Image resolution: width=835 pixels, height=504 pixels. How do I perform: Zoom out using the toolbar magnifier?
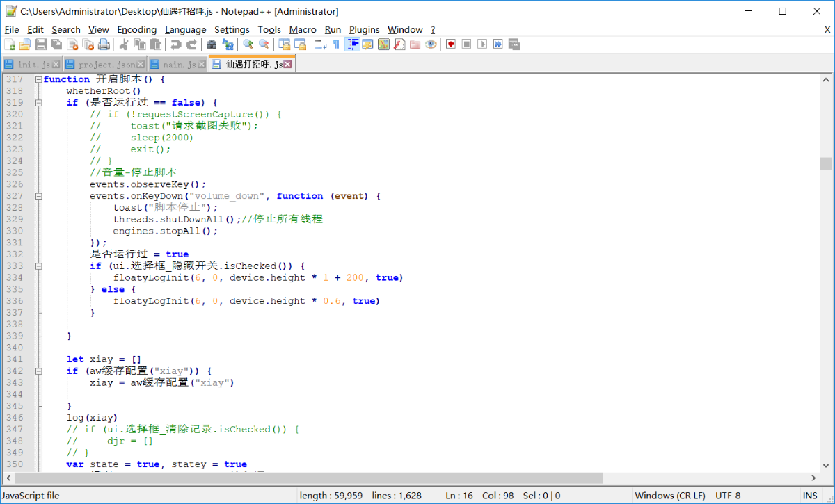[x=264, y=44]
